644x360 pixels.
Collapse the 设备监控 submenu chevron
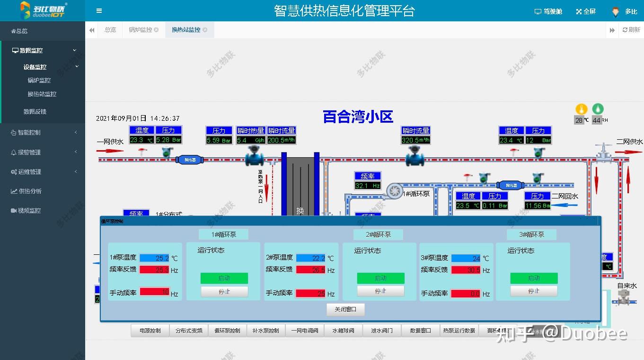pos(77,67)
